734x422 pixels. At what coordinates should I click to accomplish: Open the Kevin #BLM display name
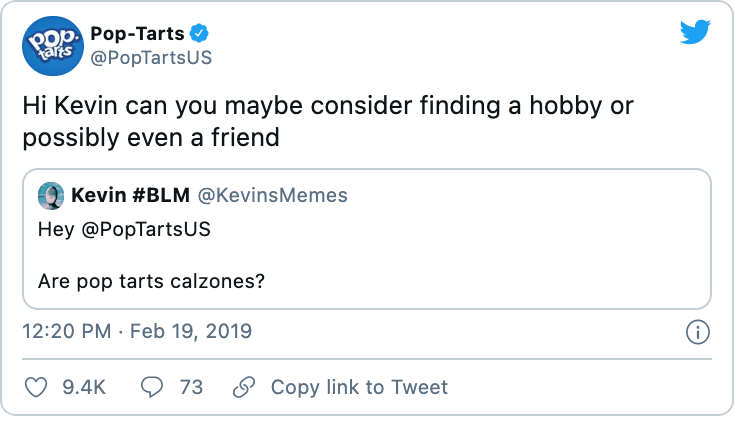(x=130, y=195)
